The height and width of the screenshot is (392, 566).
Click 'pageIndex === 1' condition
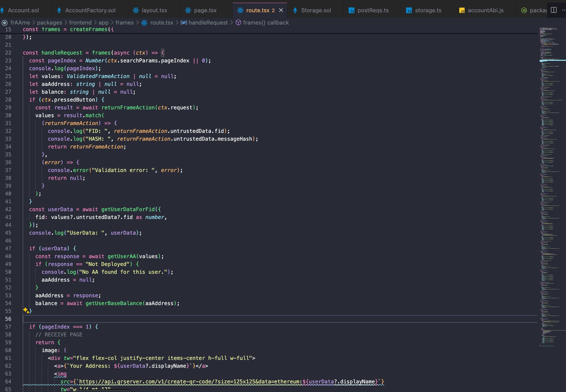[x=65, y=327]
